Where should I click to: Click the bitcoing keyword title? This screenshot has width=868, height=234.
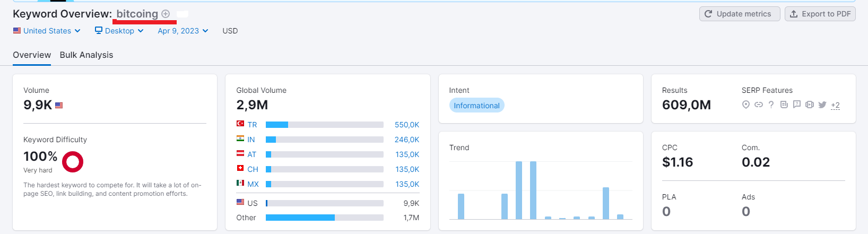tap(137, 14)
